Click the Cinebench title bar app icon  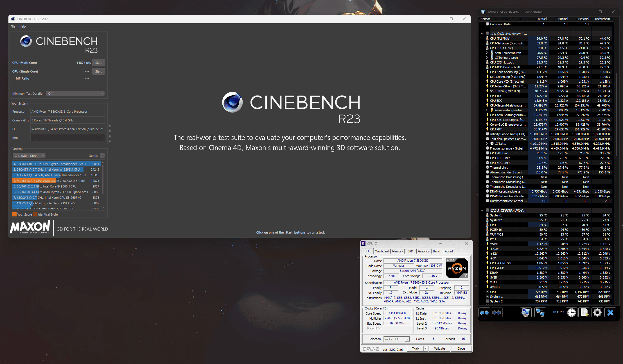click(13, 19)
